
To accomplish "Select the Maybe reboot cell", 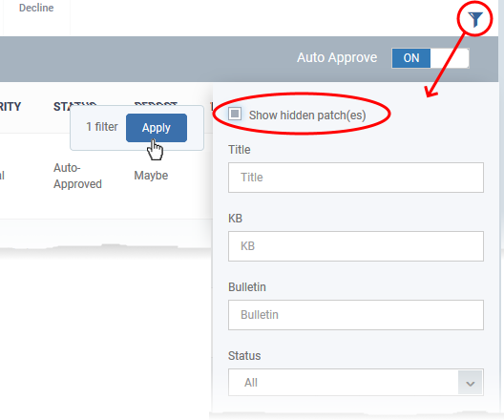I will click(x=151, y=176).
